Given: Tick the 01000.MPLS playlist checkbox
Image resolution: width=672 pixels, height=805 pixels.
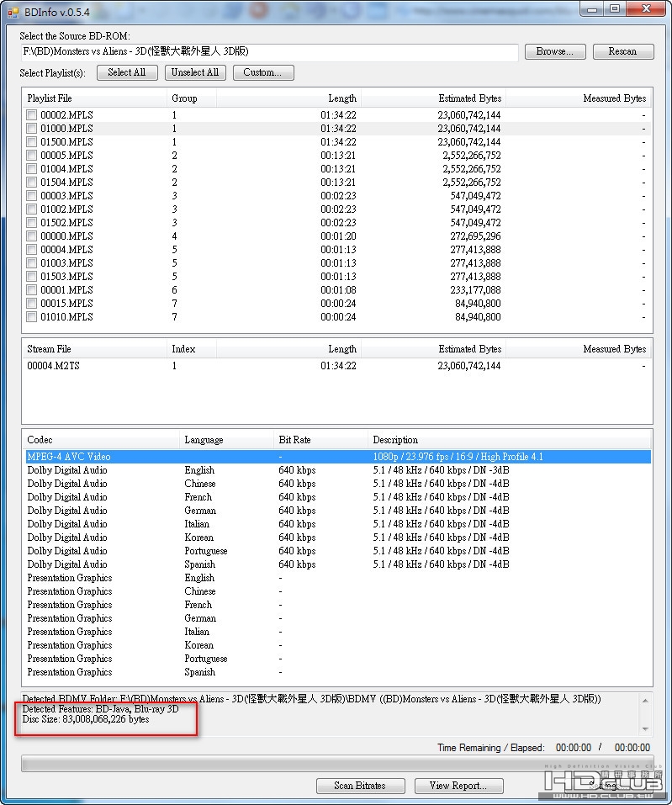Looking at the screenshot, I should pos(32,129).
